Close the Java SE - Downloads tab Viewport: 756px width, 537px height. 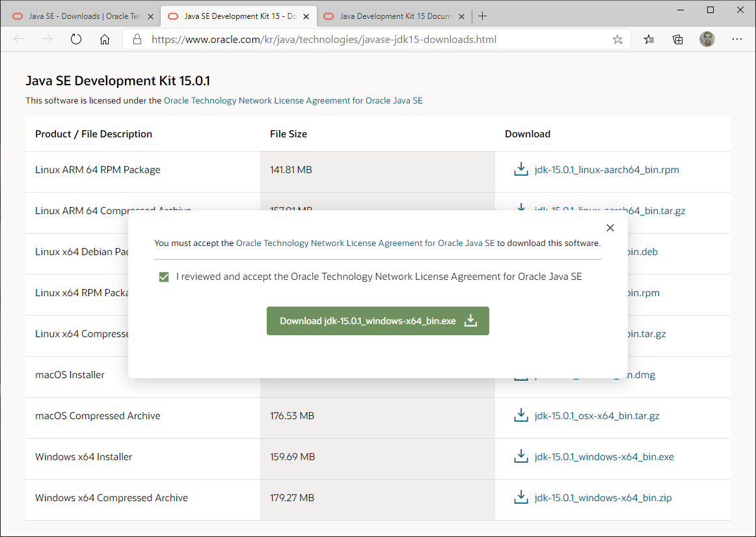coord(150,16)
